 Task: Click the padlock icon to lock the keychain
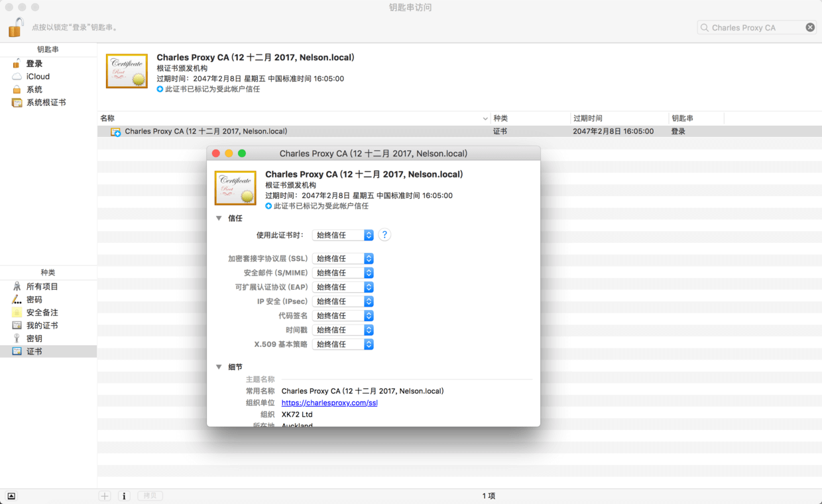[x=16, y=27]
